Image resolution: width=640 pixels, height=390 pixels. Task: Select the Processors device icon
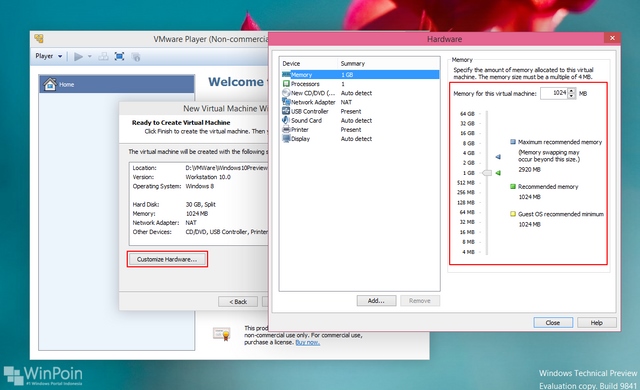click(x=286, y=84)
